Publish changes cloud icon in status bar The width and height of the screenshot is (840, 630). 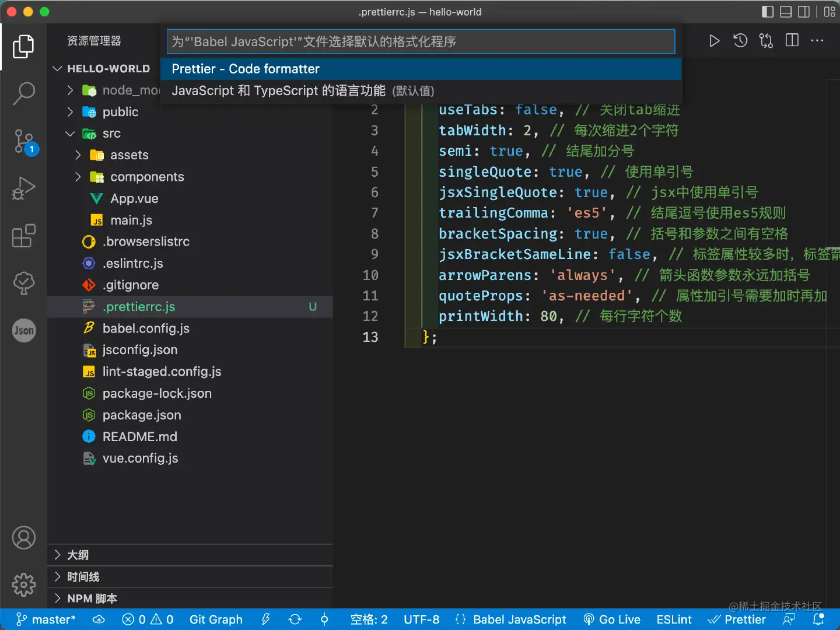coord(99,619)
